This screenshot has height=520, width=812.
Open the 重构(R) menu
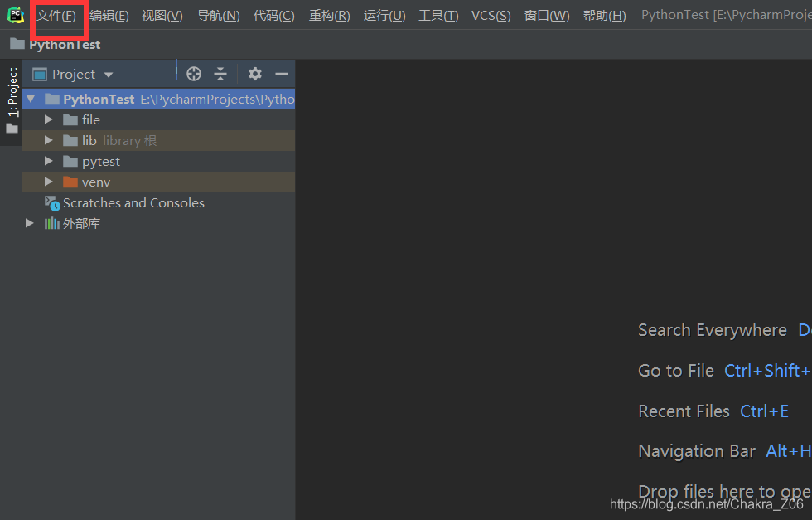pyautogui.click(x=330, y=16)
